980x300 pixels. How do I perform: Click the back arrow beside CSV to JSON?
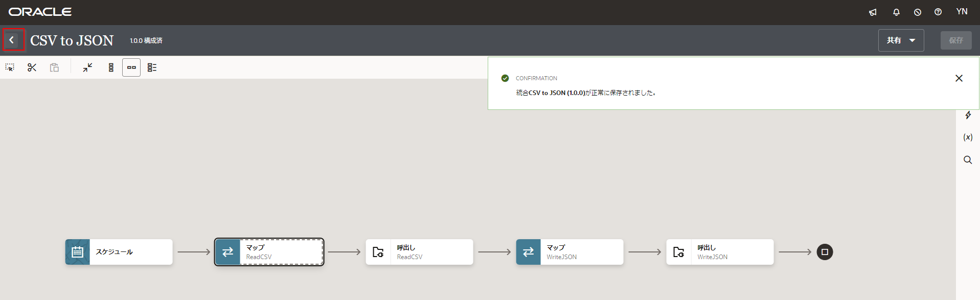coord(12,40)
